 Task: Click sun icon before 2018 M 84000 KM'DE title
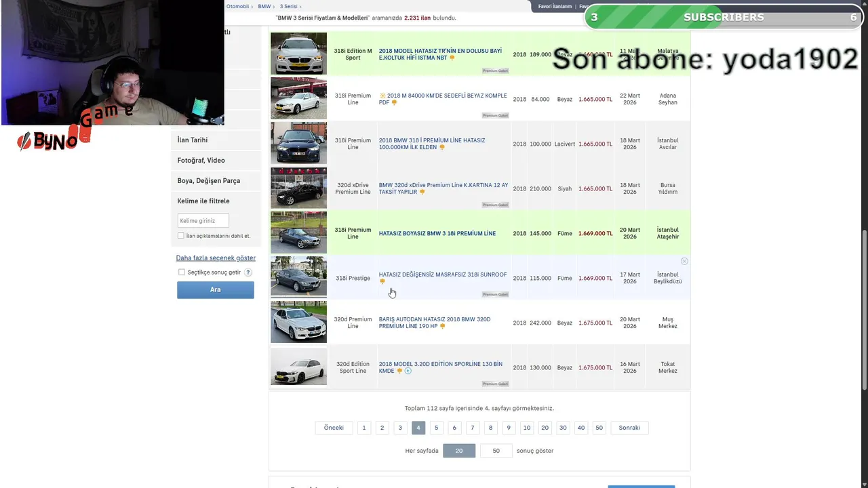pyautogui.click(x=382, y=96)
